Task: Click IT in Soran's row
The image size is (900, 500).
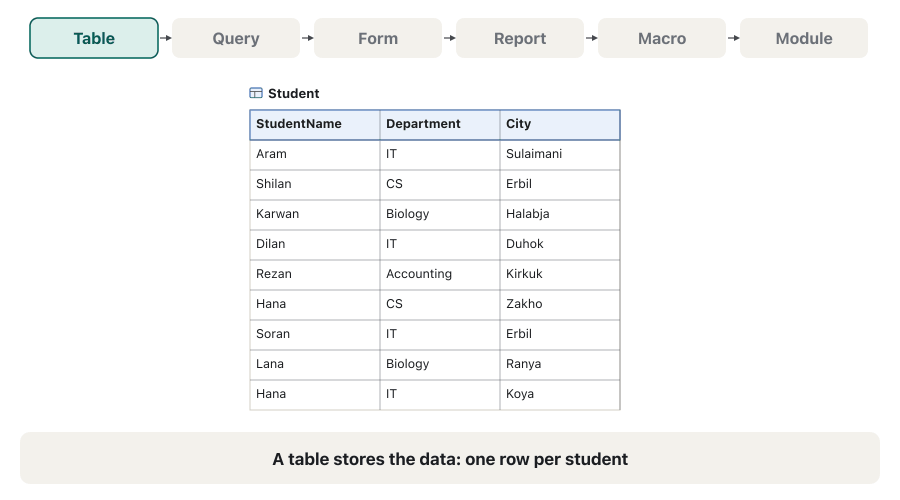Action: click(440, 334)
